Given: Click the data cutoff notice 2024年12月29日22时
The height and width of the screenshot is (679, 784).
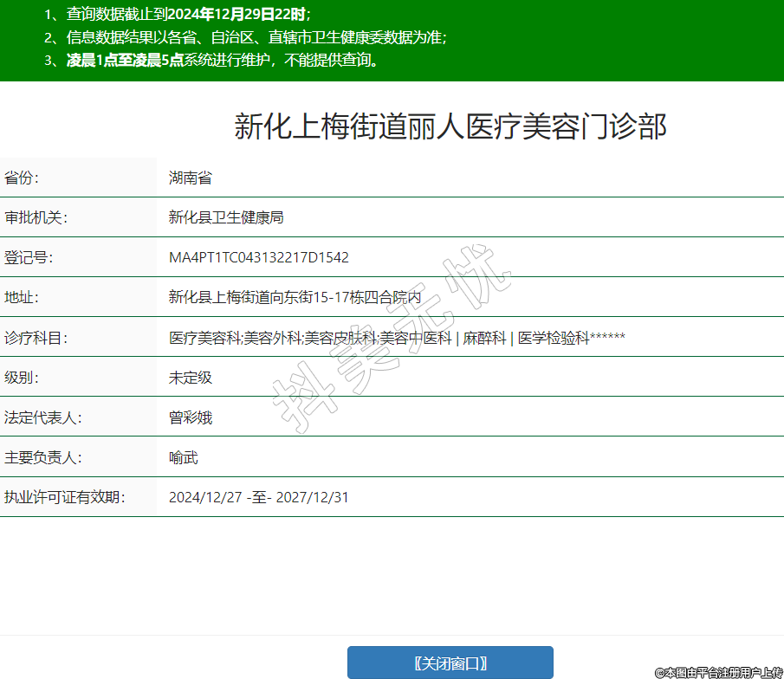Looking at the screenshot, I should [236, 15].
